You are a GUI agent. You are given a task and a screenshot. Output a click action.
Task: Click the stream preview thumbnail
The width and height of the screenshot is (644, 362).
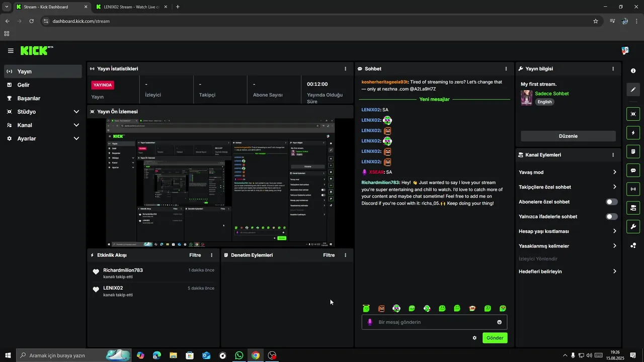pos(220,183)
